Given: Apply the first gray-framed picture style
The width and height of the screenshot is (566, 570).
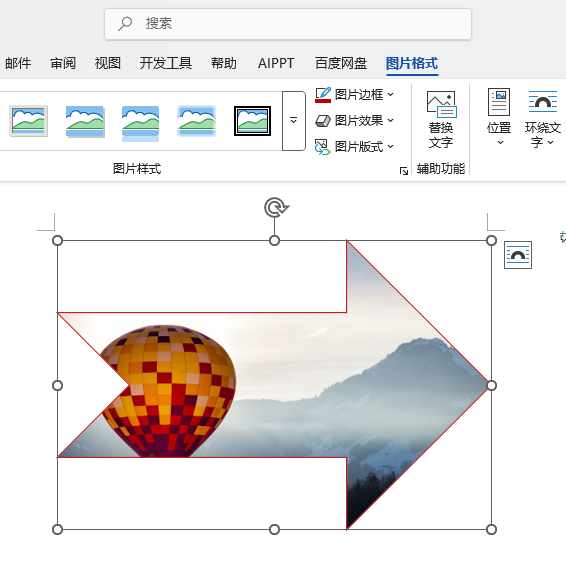Looking at the screenshot, I should point(28,121).
